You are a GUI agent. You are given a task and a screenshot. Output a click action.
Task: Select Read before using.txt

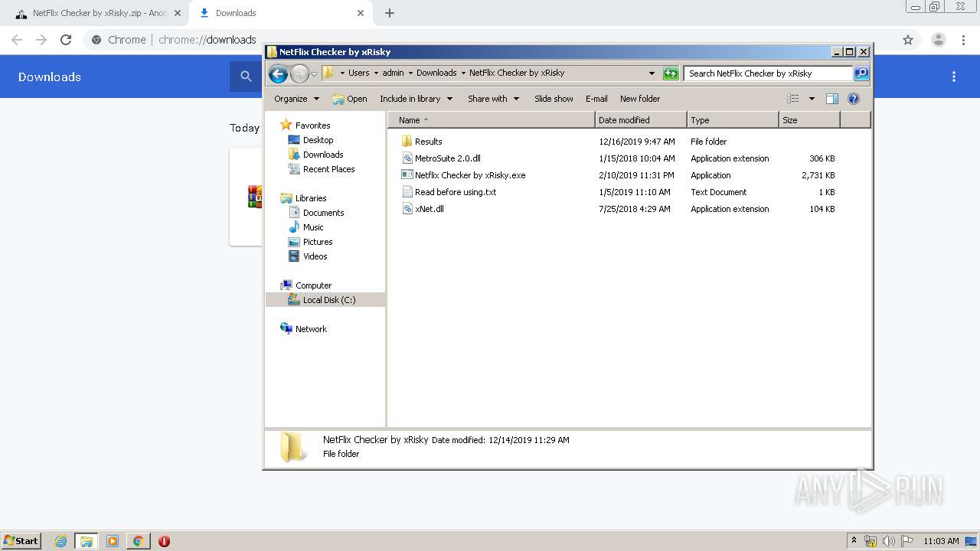[456, 192]
